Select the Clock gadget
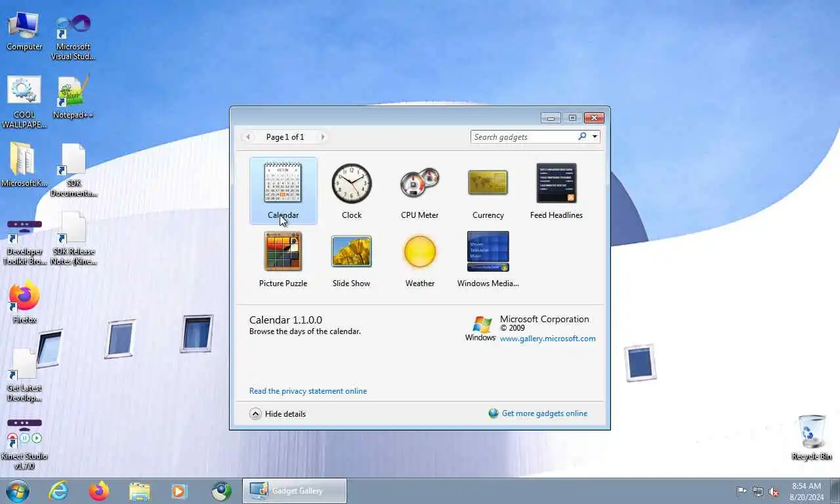Image resolution: width=840 pixels, height=504 pixels. tap(352, 190)
